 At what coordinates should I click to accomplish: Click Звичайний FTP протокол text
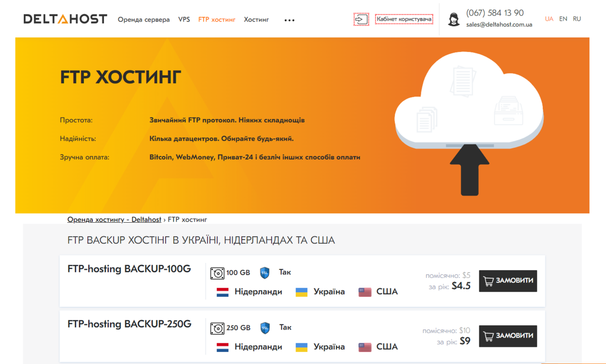pos(227,120)
